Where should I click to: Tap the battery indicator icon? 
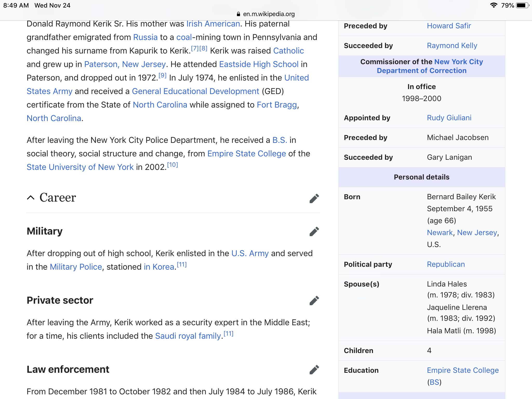pyautogui.click(x=522, y=5)
